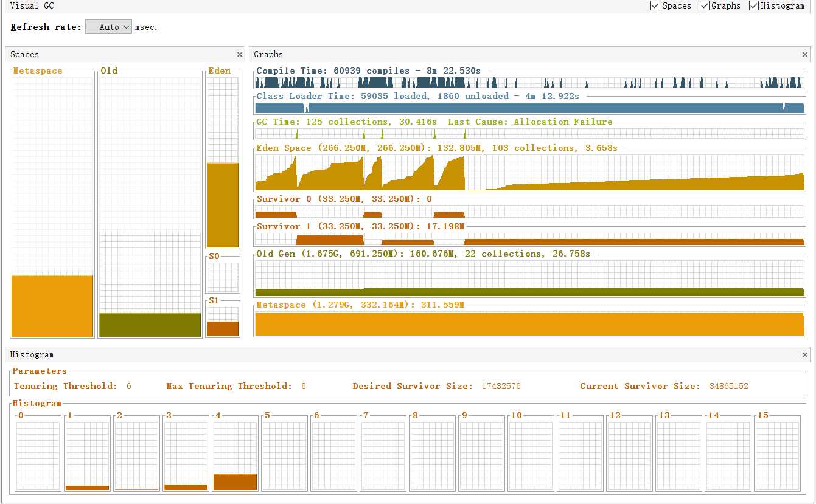The height and width of the screenshot is (504, 816).
Task: Click the Max Tenuring Threshold label
Action: (229, 386)
